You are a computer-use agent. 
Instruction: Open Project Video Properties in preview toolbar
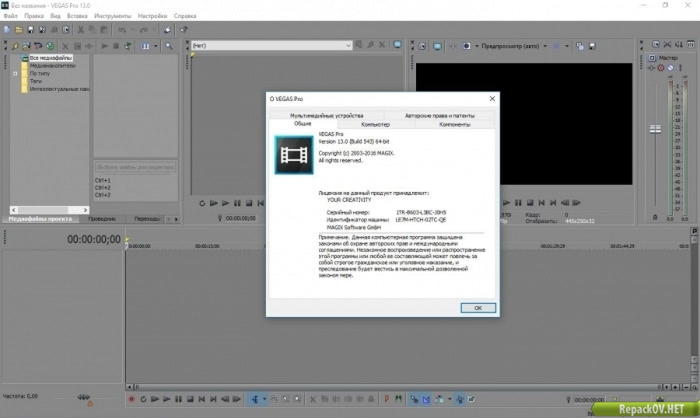coord(422,46)
